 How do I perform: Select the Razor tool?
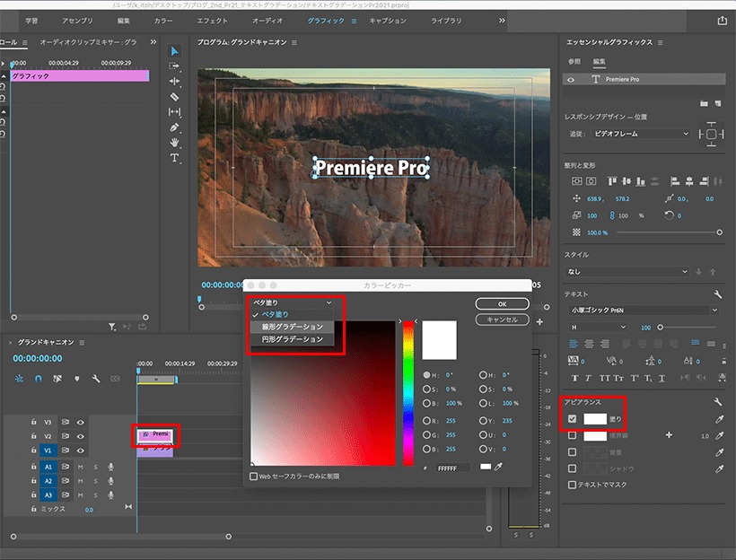click(174, 97)
